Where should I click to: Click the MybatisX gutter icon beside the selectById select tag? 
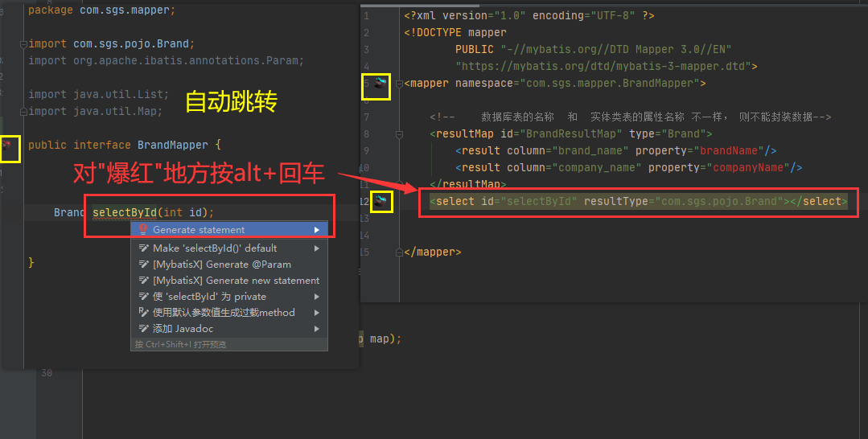[x=381, y=200]
